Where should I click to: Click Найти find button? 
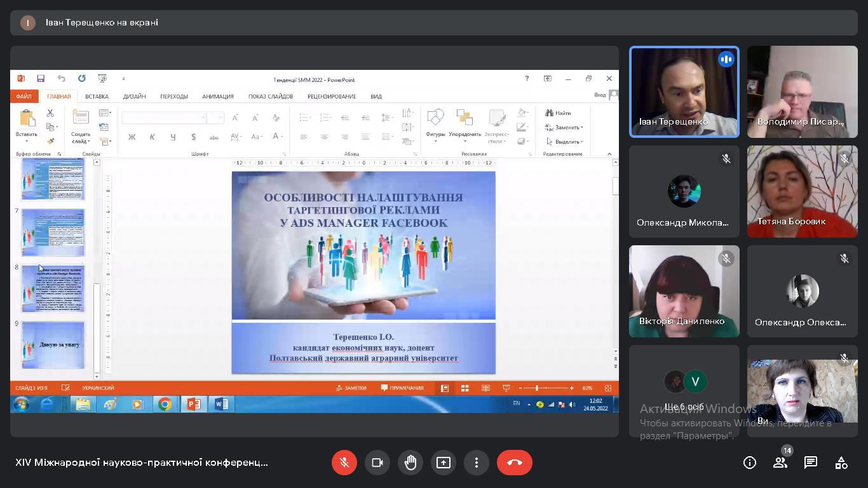tap(559, 113)
